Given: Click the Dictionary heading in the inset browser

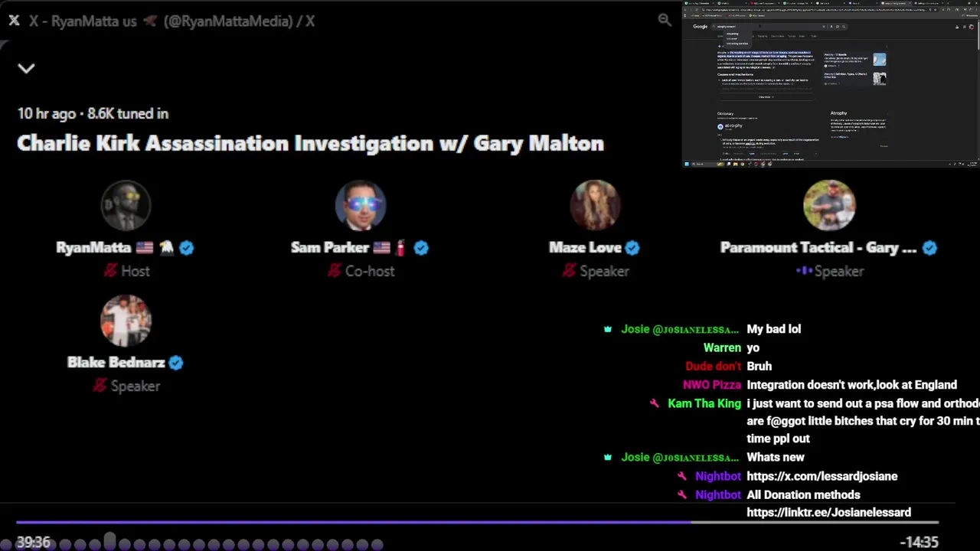Looking at the screenshot, I should (x=725, y=113).
